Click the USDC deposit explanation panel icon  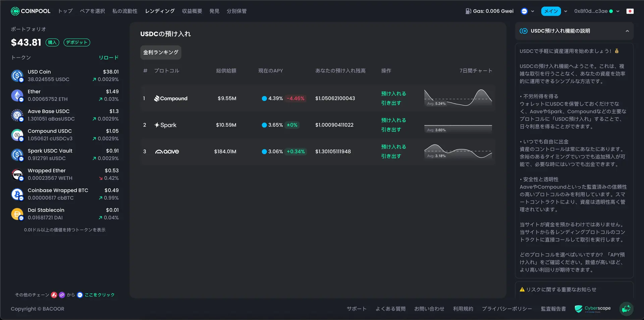523,31
